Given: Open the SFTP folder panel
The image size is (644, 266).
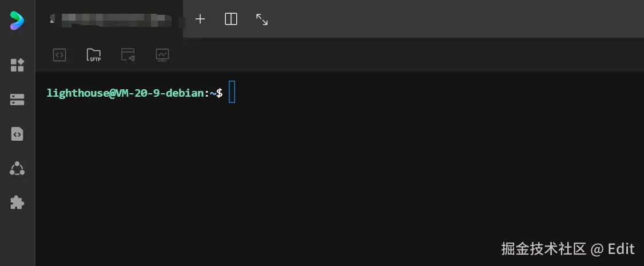Looking at the screenshot, I should [94, 55].
